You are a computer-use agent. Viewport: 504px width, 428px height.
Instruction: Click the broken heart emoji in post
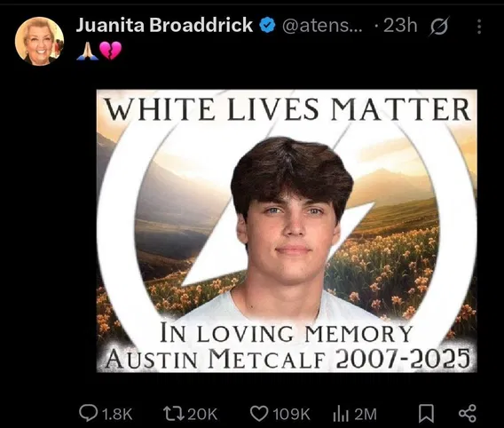click(110, 51)
